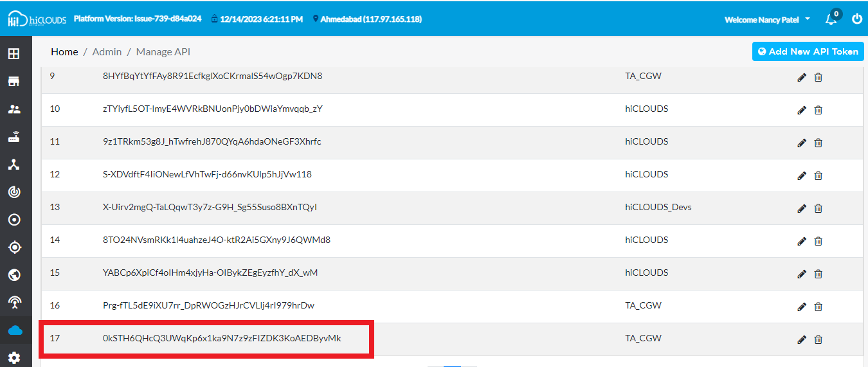Viewport: 868px width, 367px height.
Task: Select token text starting with zTYiyfL5OT
Action: (x=212, y=109)
